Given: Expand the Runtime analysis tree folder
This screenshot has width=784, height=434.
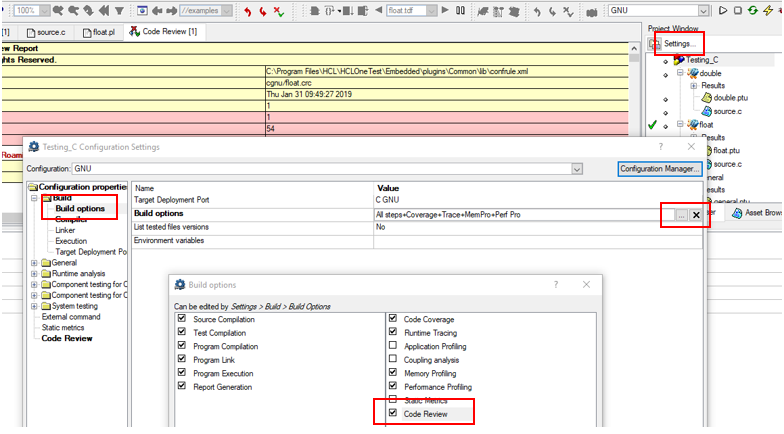Looking at the screenshot, I should [35, 272].
